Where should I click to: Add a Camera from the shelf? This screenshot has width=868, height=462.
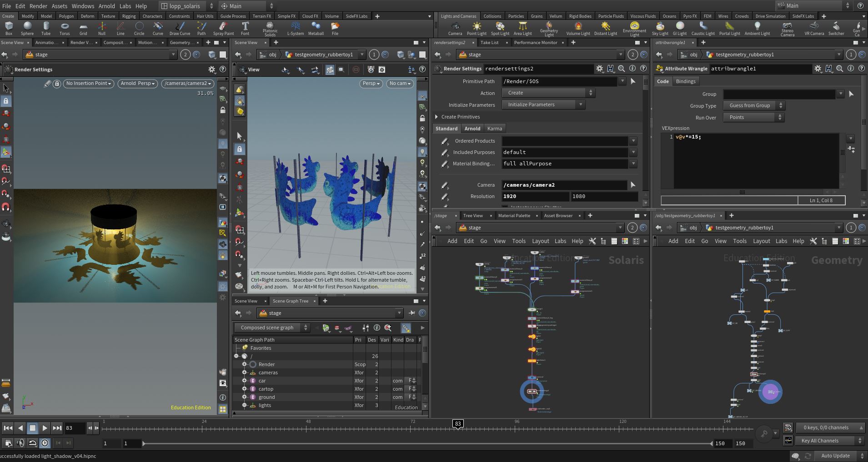[x=455, y=28]
